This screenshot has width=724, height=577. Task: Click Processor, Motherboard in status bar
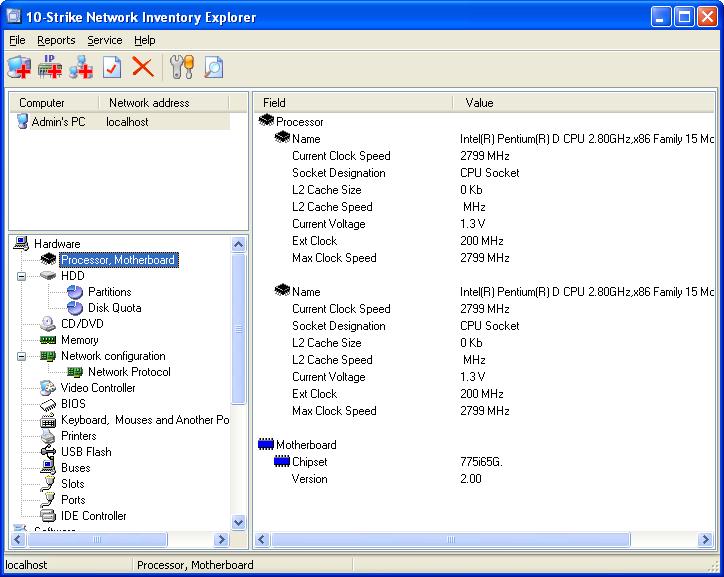click(x=195, y=565)
